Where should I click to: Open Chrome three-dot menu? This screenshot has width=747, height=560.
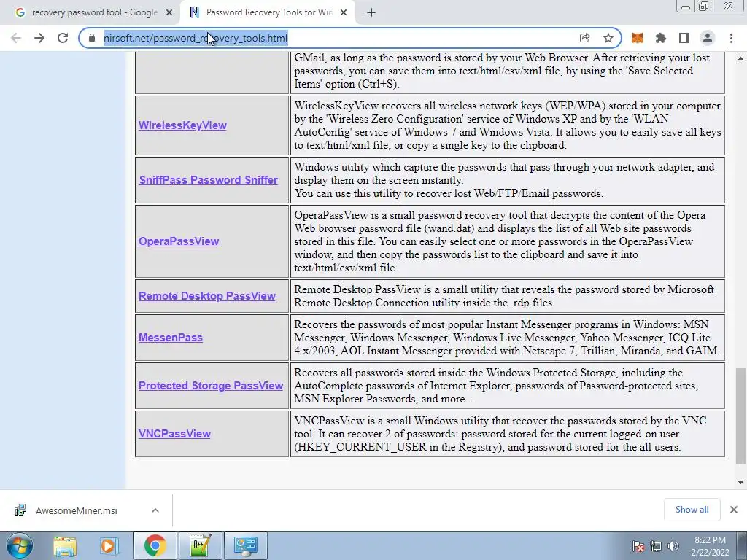click(x=731, y=38)
